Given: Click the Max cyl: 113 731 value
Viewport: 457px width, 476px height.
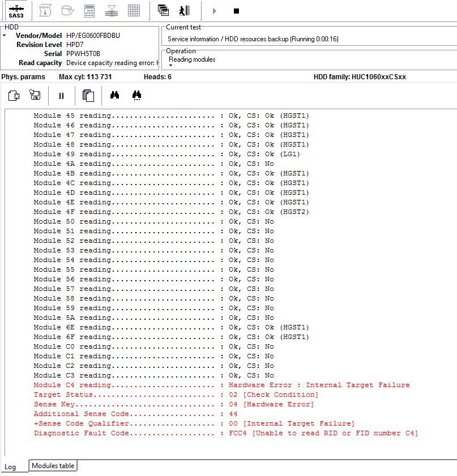Looking at the screenshot, I should [86, 77].
